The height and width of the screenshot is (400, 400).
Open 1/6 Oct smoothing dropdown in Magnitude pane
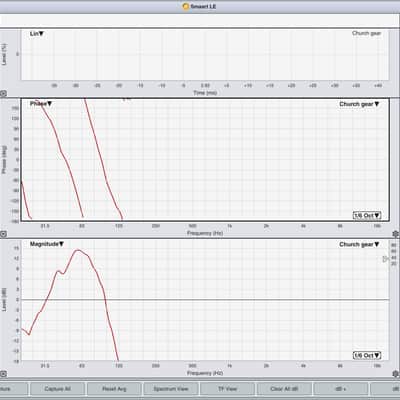pyautogui.click(x=367, y=355)
